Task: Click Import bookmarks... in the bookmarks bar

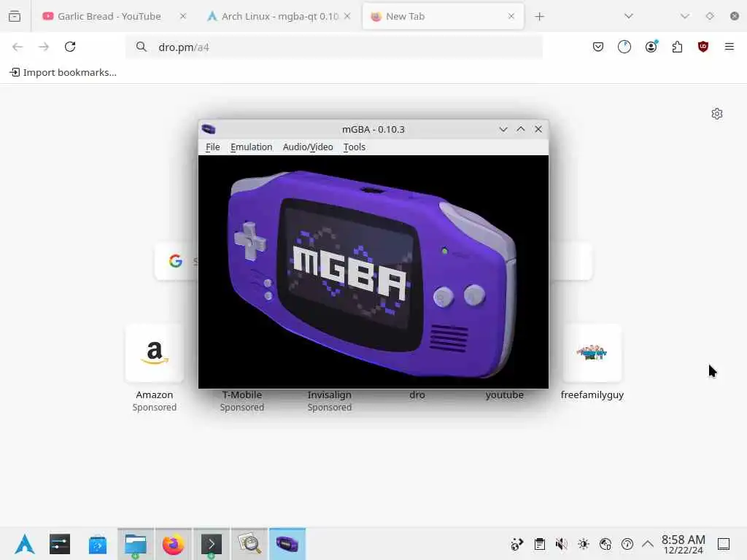Action: 63,72
